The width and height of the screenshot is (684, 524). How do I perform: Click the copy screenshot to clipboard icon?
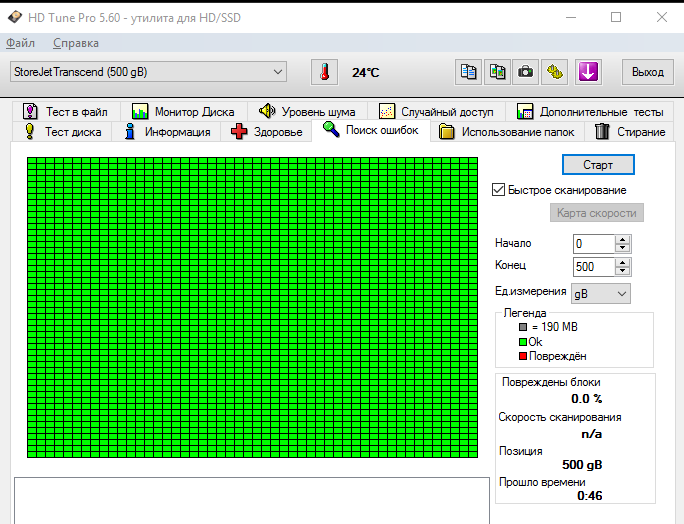497,72
